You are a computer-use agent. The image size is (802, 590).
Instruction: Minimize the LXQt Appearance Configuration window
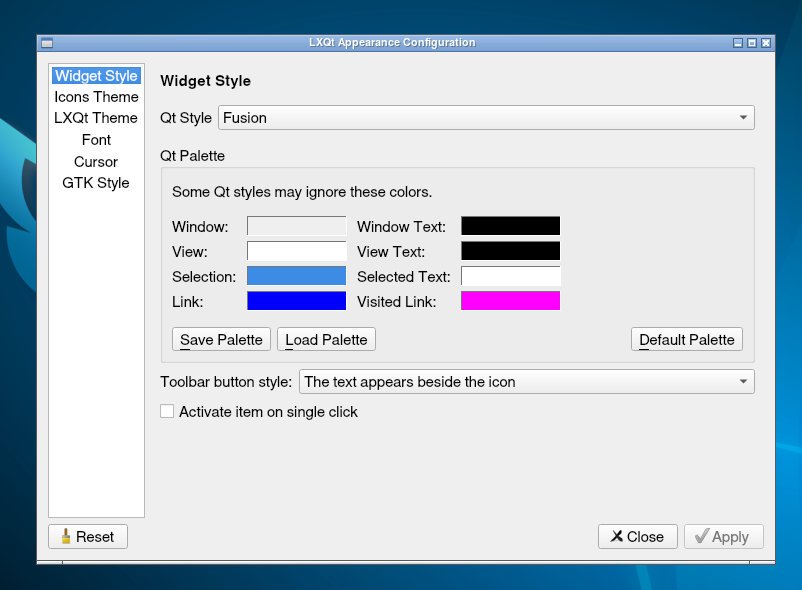[x=738, y=43]
